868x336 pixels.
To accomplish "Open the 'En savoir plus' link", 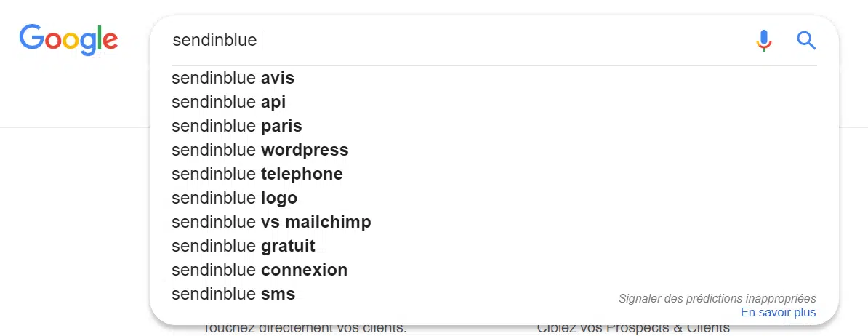I will (x=778, y=313).
